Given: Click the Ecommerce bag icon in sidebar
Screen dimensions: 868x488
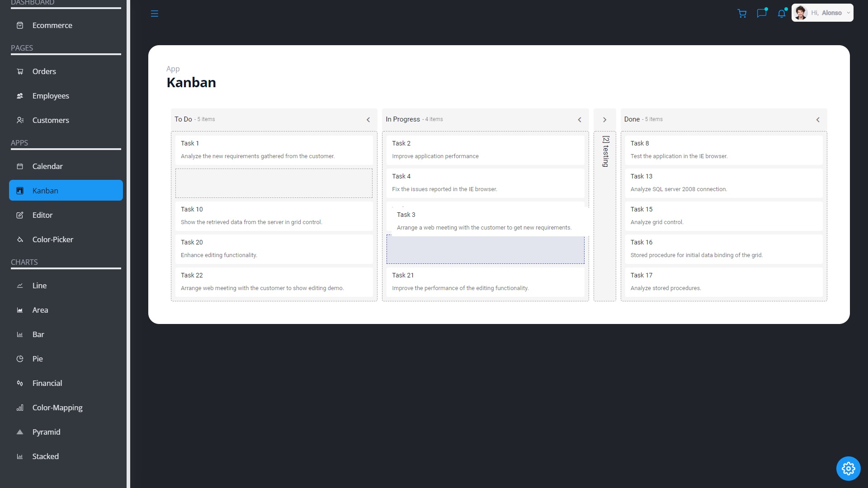Looking at the screenshot, I should point(20,25).
